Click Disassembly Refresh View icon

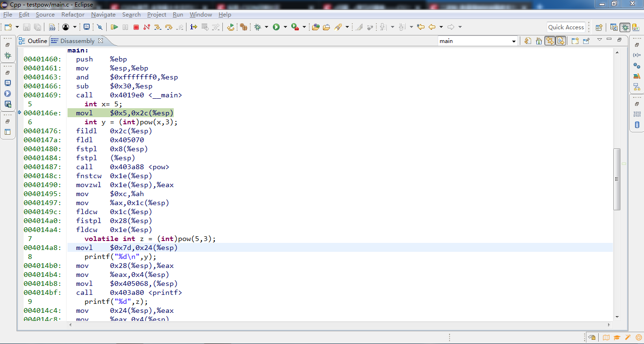click(x=527, y=41)
